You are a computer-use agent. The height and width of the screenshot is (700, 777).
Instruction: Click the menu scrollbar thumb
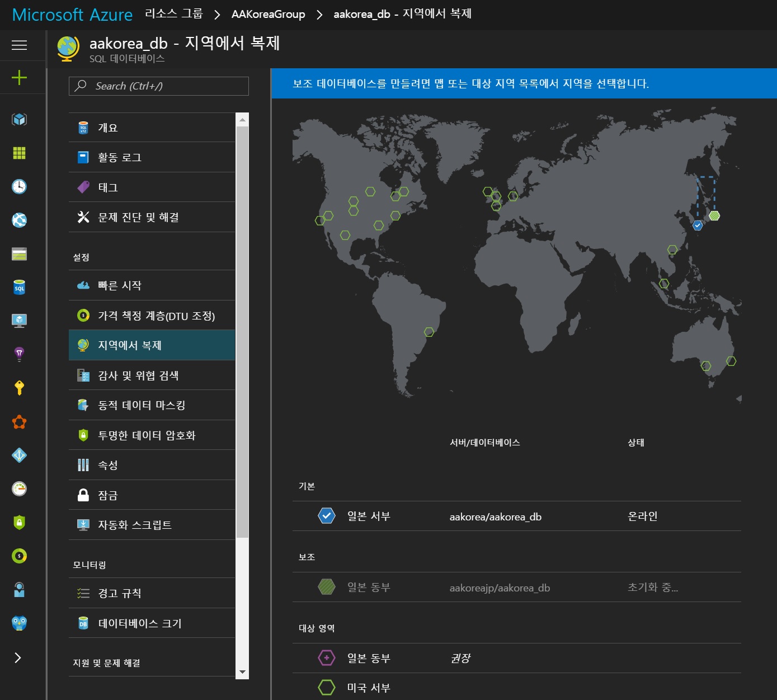242,332
